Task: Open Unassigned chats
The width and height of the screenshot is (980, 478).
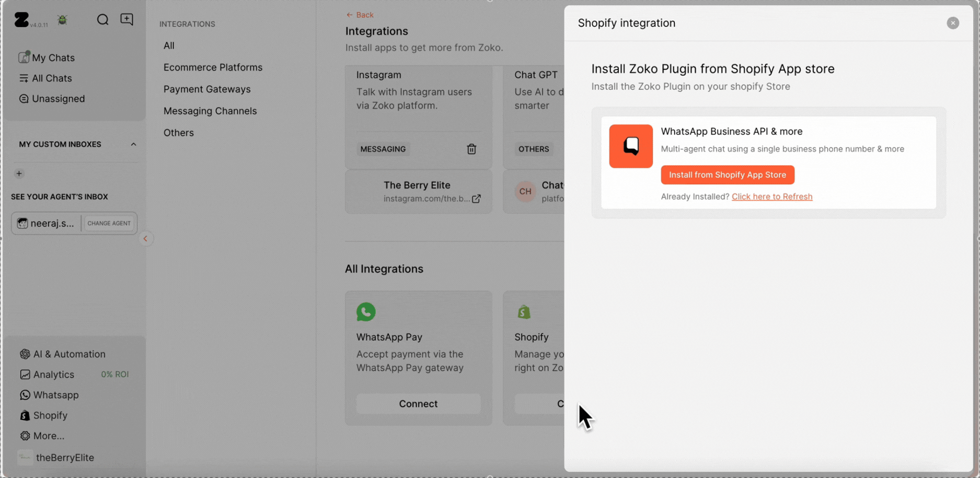Action: (x=52, y=99)
